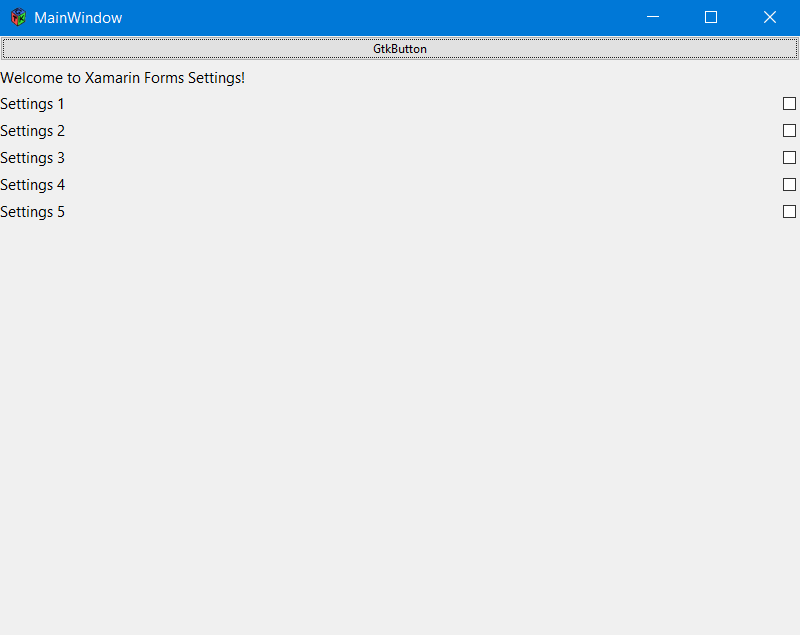Minimize the MainWindow window
800x635 pixels.
tap(653, 17)
